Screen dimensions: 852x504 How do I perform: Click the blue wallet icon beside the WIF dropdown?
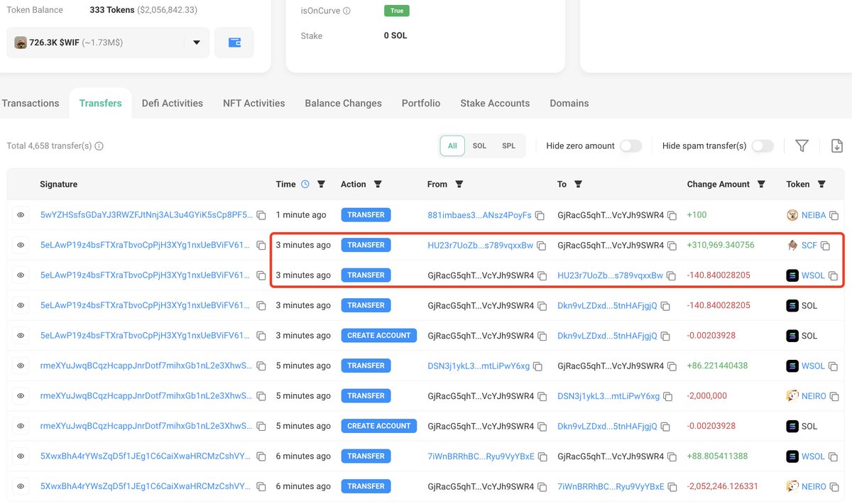[x=234, y=43]
